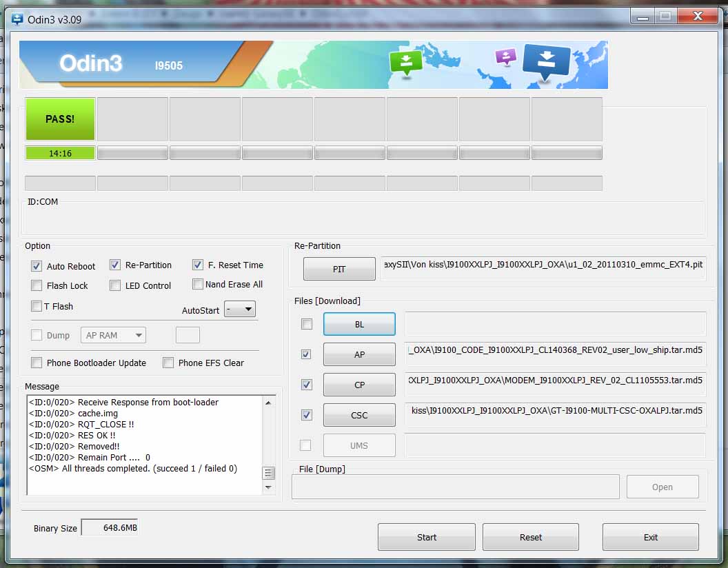
Task: Disable the Re-Partition checkbox
Action: (x=115, y=265)
